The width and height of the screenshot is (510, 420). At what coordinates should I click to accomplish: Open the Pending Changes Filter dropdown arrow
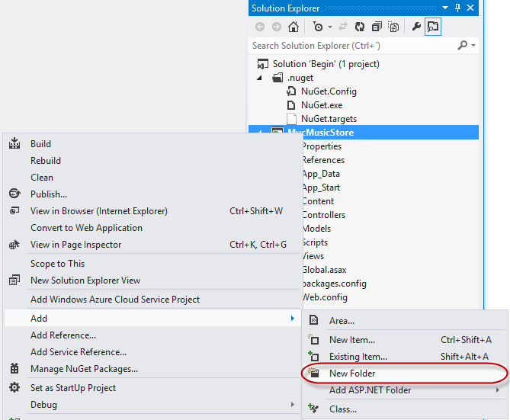click(x=329, y=27)
